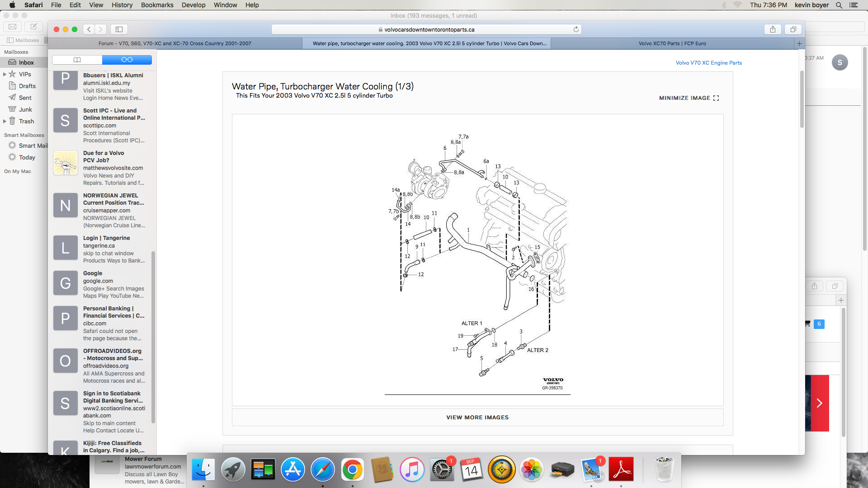Open the Calendar app from the Dock
This screenshot has width=868, height=488.
click(x=472, y=469)
